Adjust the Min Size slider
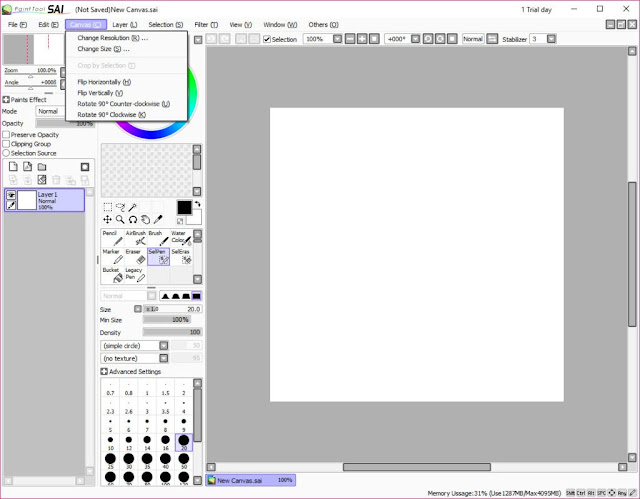The height and width of the screenshot is (499, 640). [x=167, y=319]
